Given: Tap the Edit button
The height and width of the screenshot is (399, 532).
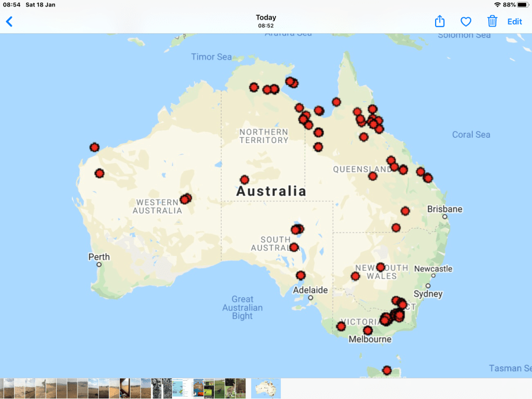Looking at the screenshot, I should [515, 22].
